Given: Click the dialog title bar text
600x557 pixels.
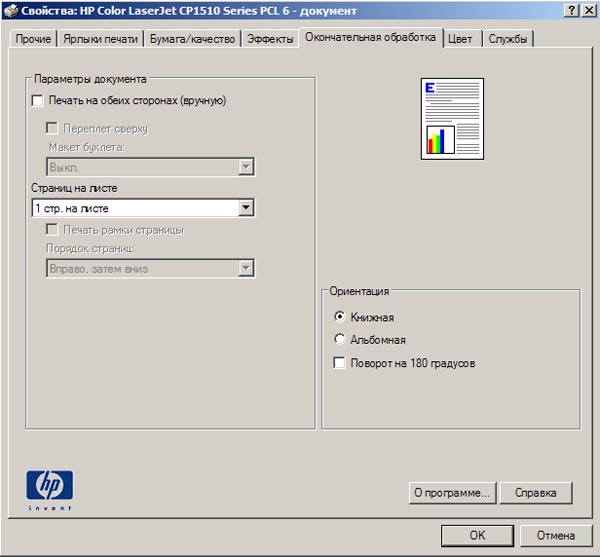Looking at the screenshot, I should pos(189,11).
